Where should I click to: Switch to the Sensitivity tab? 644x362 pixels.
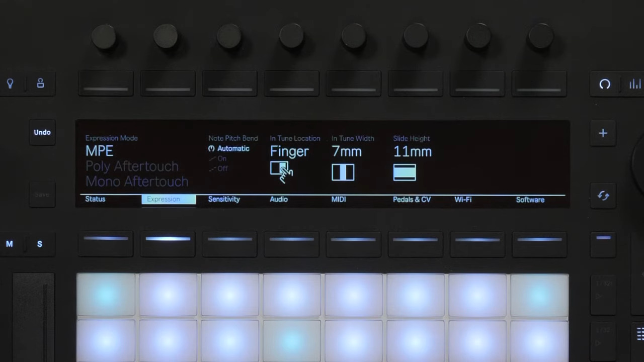[x=224, y=199]
